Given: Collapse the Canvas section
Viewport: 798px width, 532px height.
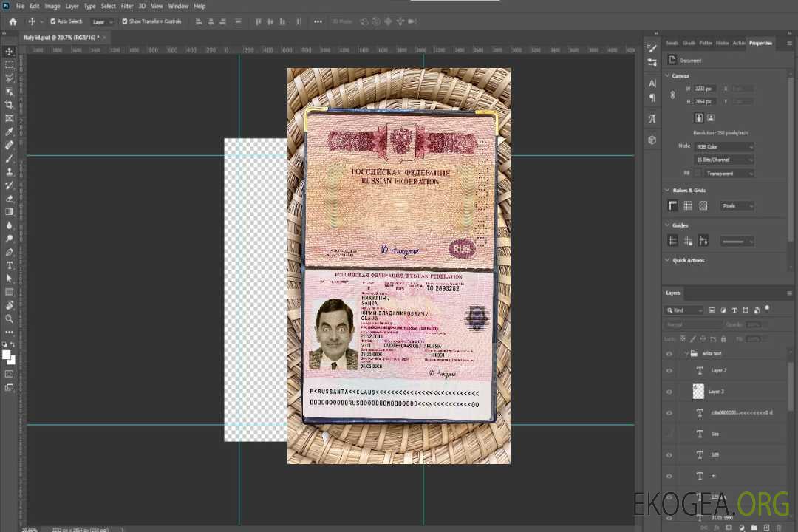Looking at the screenshot, I should click(x=667, y=75).
